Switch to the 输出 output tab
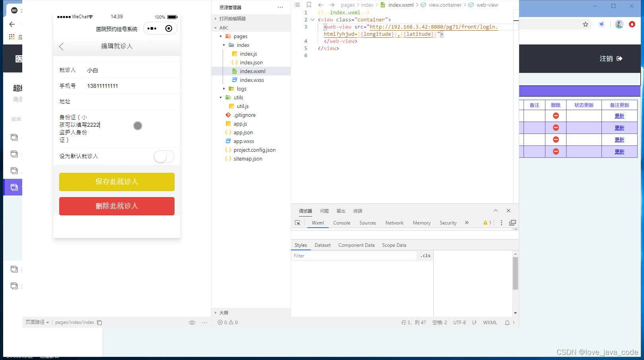The height and width of the screenshot is (360, 644). tap(341, 211)
